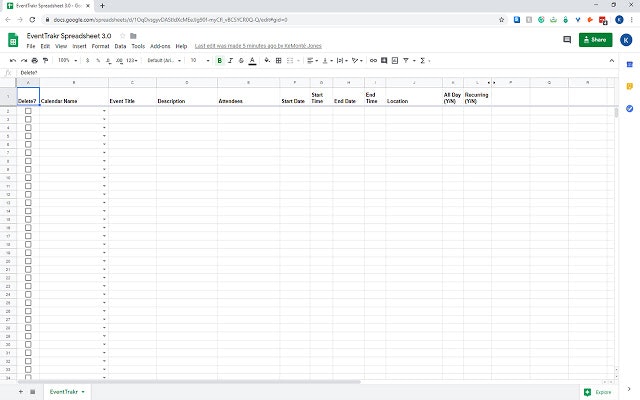Click Increase decimal places

[119, 60]
